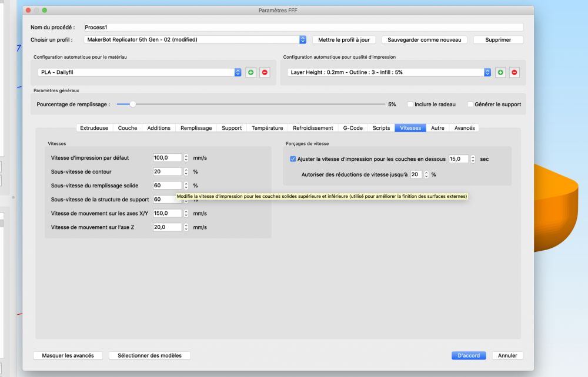The width and height of the screenshot is (588, 377).
Task: Open the Autre tab
Action: (x=437, y=128)
